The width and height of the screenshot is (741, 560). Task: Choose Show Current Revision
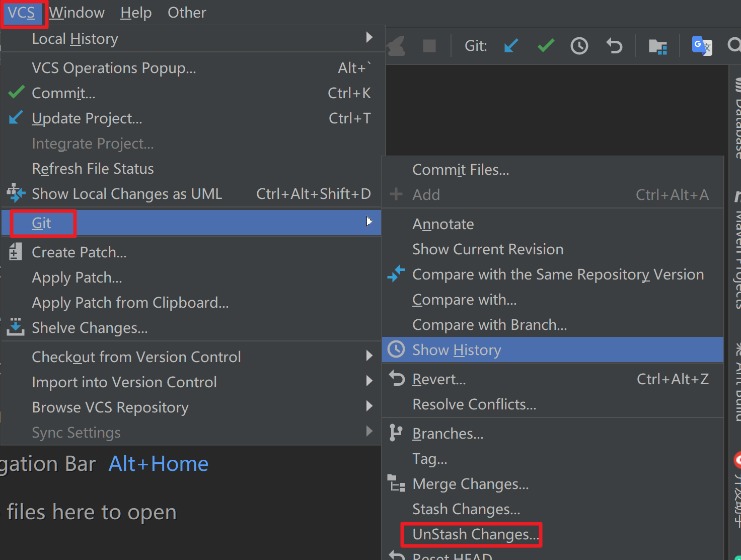pos(553,249)
